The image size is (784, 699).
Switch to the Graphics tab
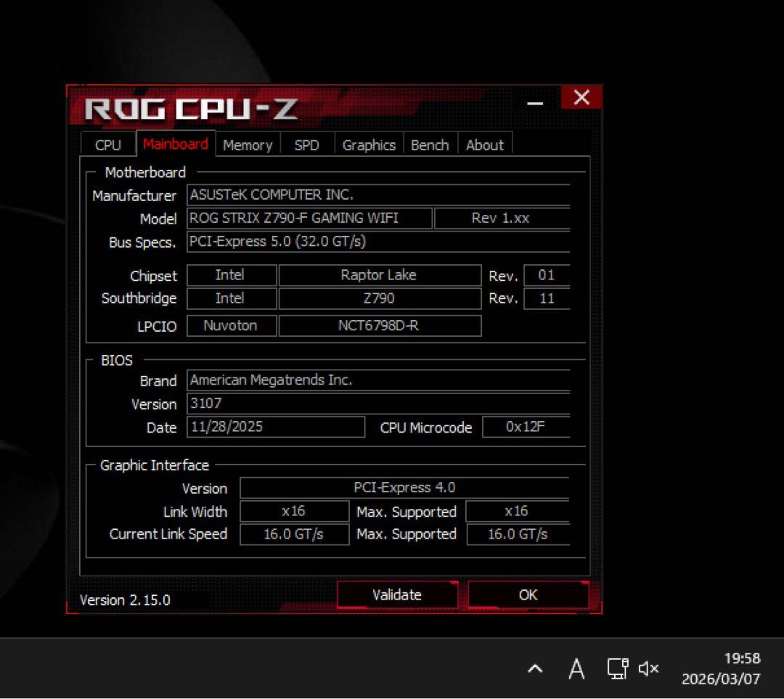[x=369, y=145]
